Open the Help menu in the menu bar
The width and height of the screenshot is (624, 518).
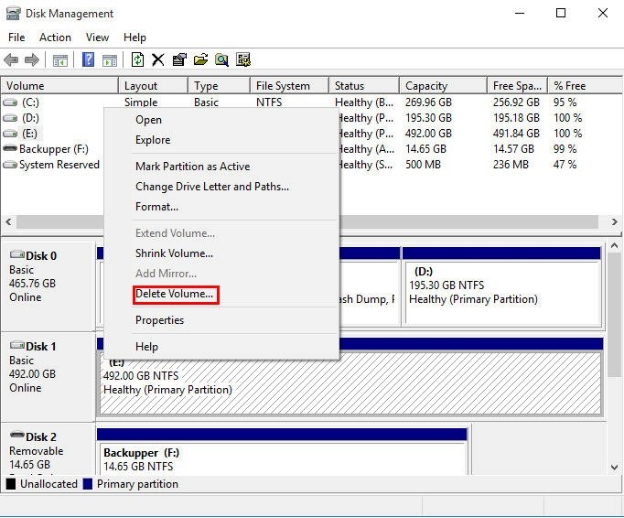135,37
